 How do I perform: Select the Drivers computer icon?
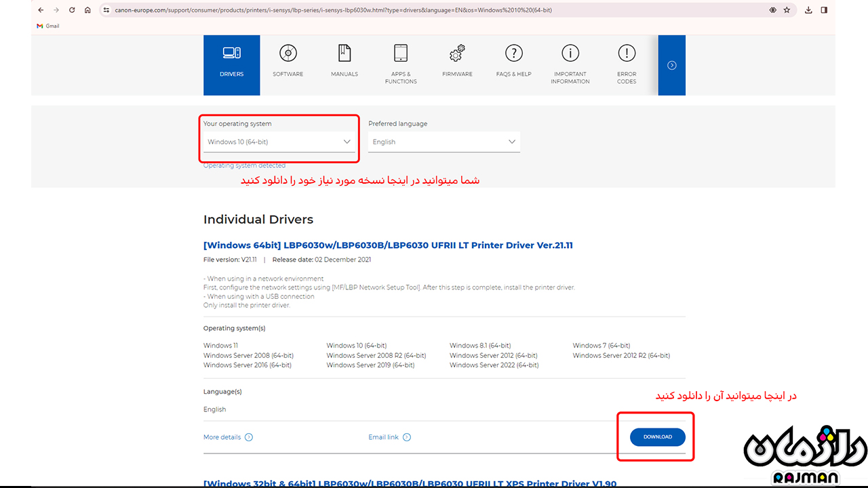pos(231,53)
